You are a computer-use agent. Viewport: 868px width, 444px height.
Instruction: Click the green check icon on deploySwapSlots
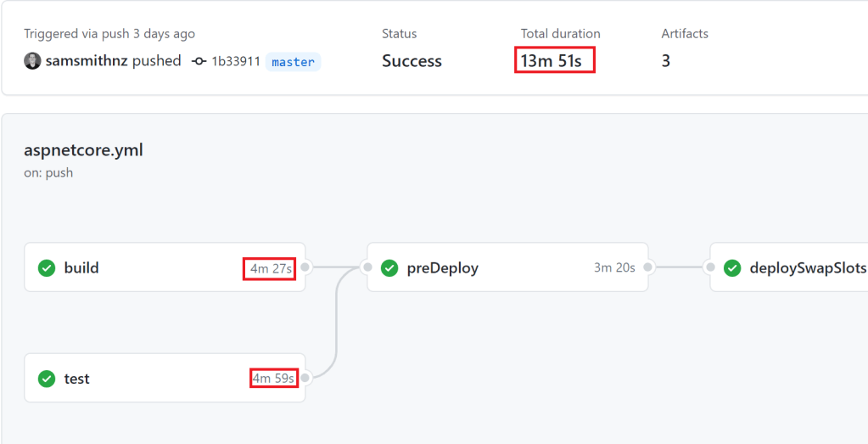pyautogui.click(x=732, y=268)
